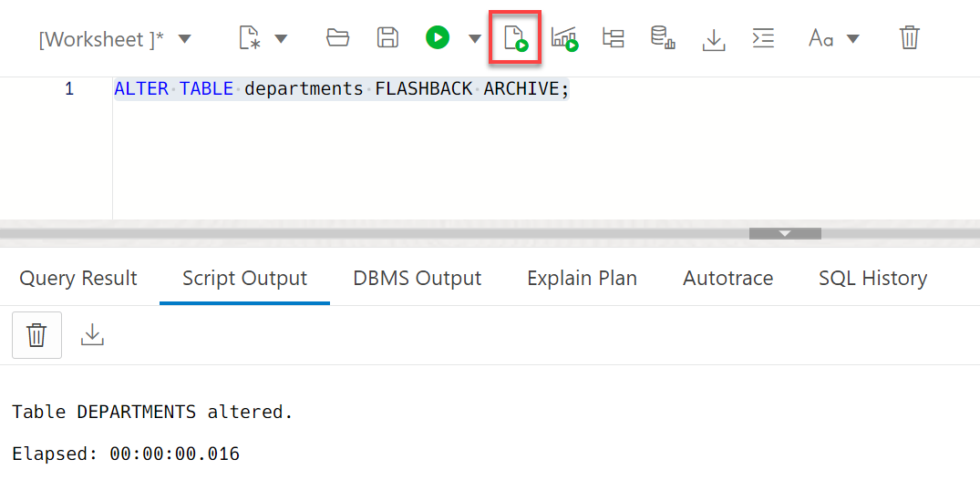Open the DBMS Output tab
This screenshot has height=500, width=980.
pyautogui.click(x=418, y=278)
